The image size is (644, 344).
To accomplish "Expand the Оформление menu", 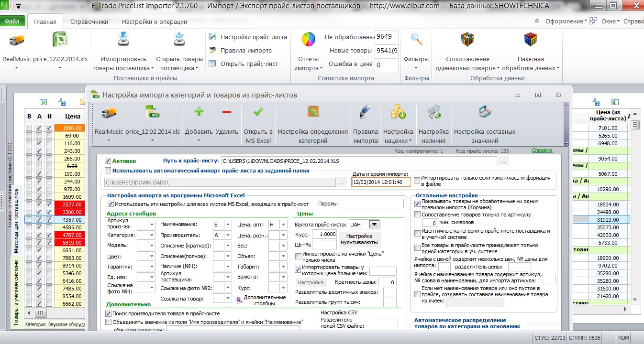I will (566, 21).
